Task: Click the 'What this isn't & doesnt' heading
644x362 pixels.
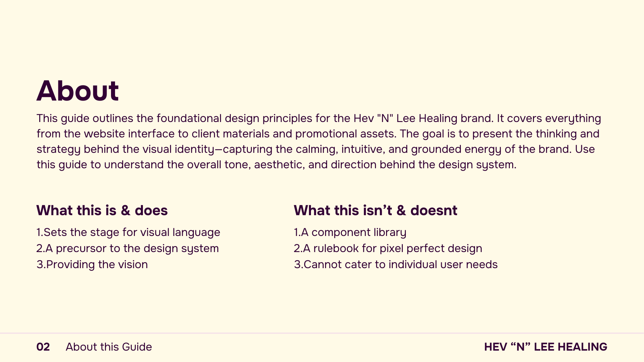Action: (375, 210)
